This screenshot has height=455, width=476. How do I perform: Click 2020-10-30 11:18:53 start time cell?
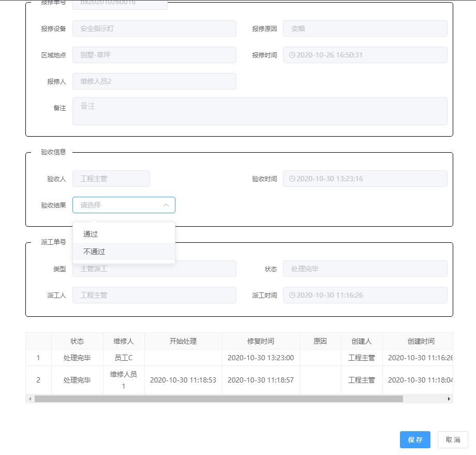point(183,380)
